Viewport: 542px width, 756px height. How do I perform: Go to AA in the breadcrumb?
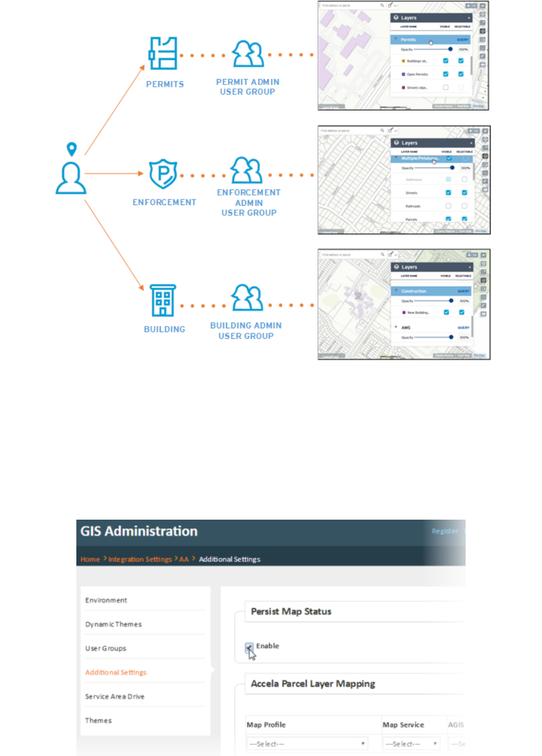tap(184, 559)
